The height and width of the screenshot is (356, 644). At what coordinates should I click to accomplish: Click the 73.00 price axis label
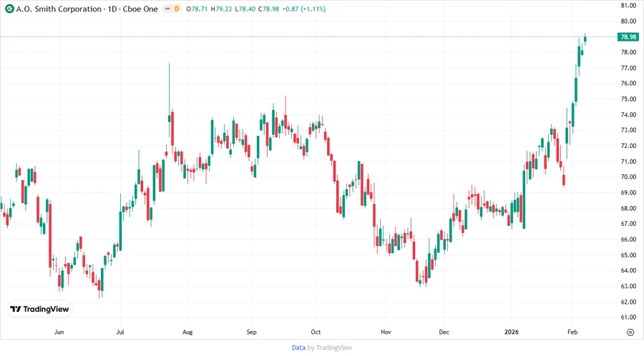[628, 130]
